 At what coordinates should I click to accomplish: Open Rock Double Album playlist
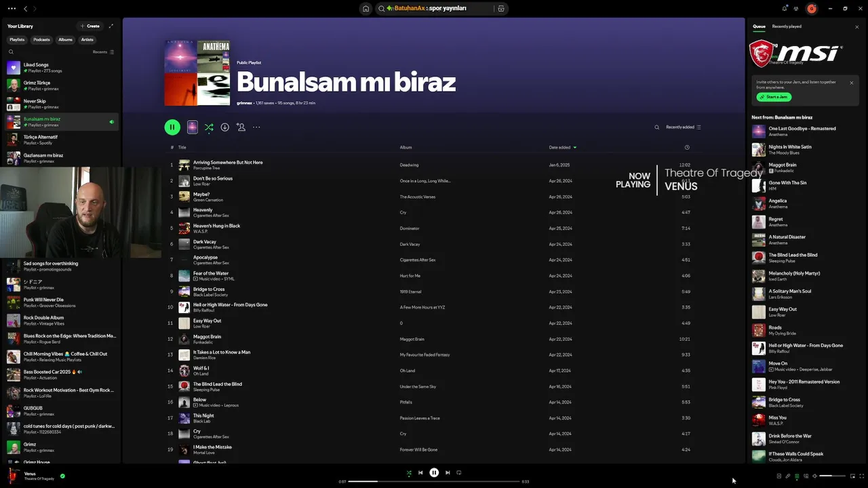pyautogui.click(x=61, y=321)
